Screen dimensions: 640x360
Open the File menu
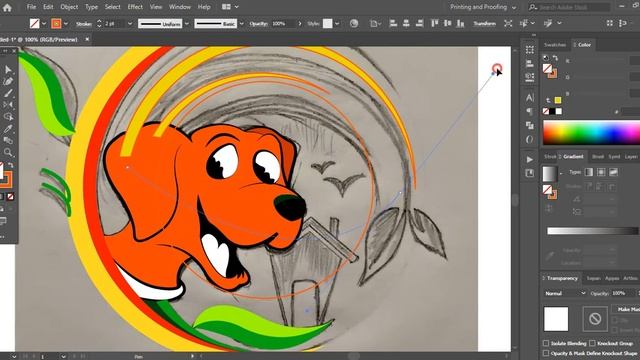tap(31, 7)
